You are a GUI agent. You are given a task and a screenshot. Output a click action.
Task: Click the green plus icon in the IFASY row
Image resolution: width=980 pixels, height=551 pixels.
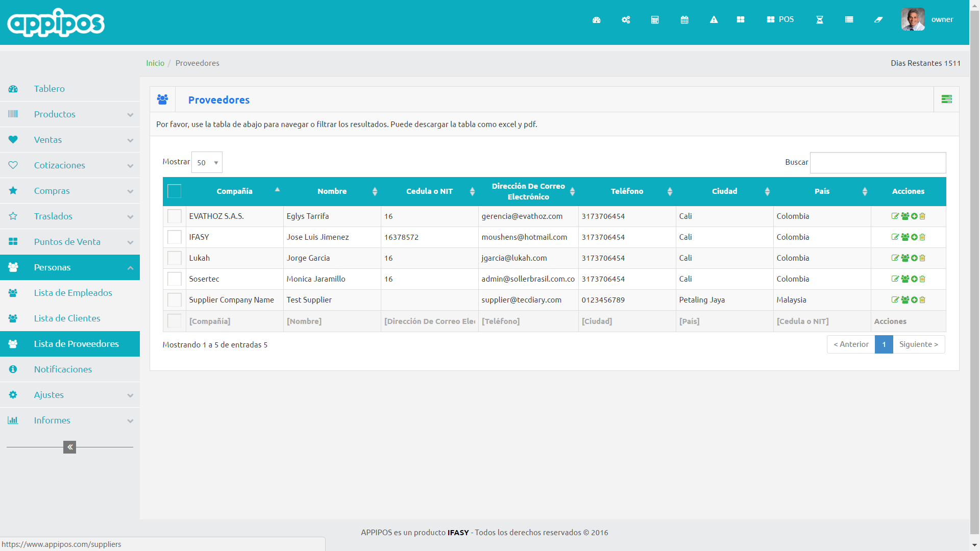pos(914,237)
